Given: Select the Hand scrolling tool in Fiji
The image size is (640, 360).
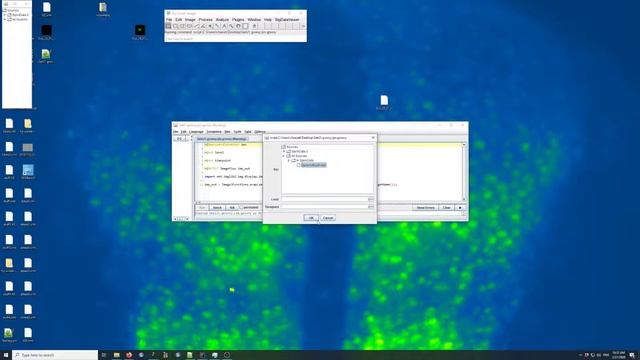Looking at the screenshot, I should tap(238, 26).
